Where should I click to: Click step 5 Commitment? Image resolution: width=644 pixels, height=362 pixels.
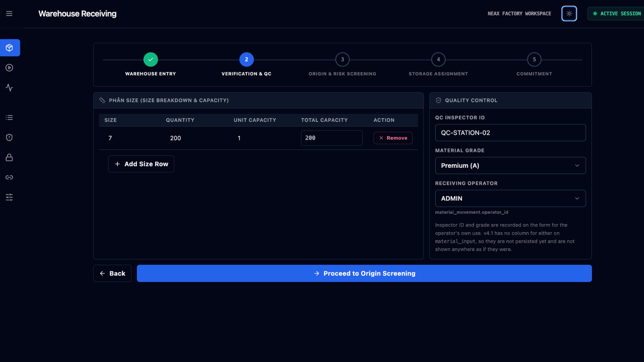[x=534, y=64]
